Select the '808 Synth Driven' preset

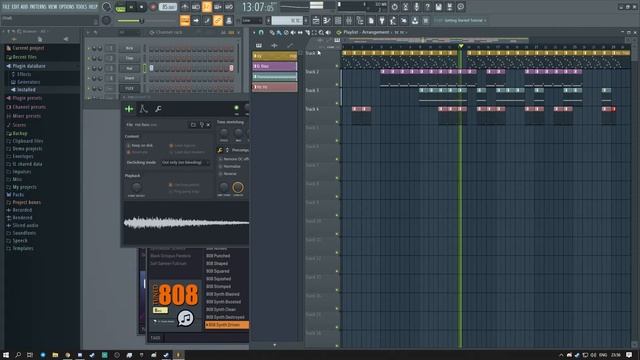coord(227,325)
